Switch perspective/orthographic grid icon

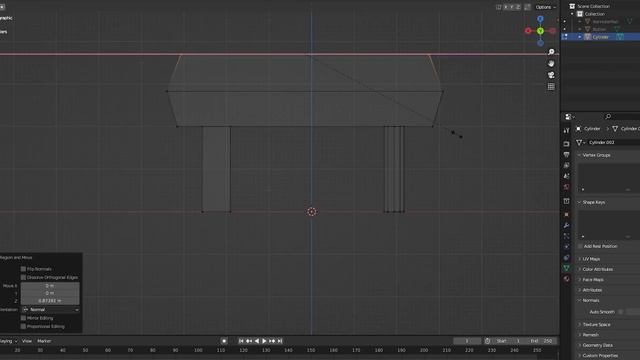click(x=551, y=87)
